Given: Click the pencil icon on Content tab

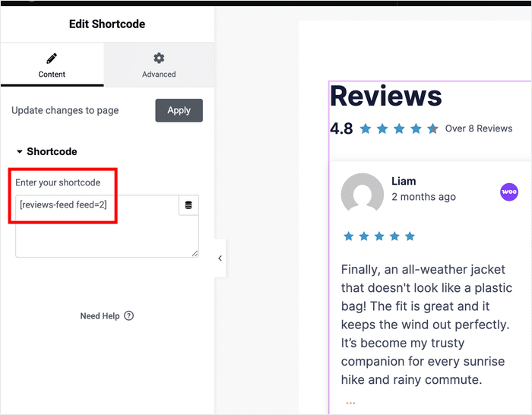Looking at the screenshot, I should point(52,59).
